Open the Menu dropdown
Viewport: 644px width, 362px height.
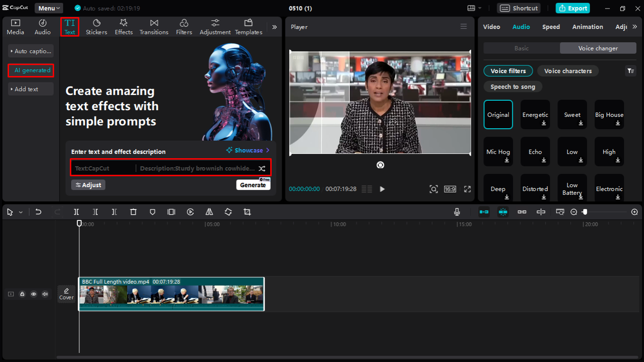pos(49,8)
